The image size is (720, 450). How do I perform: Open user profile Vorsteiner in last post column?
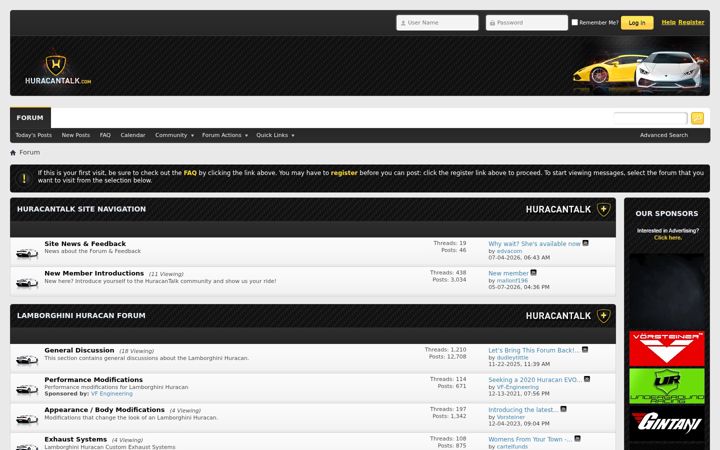511,417
